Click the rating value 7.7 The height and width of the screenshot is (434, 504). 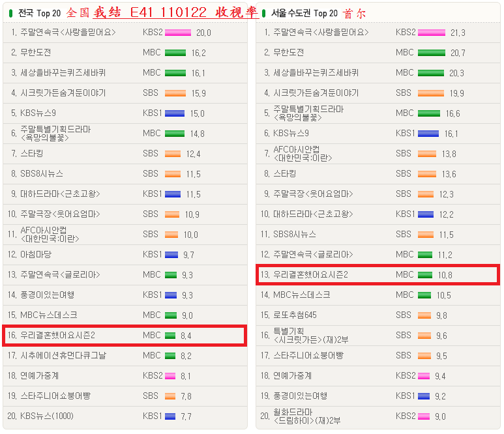[186, 417]
